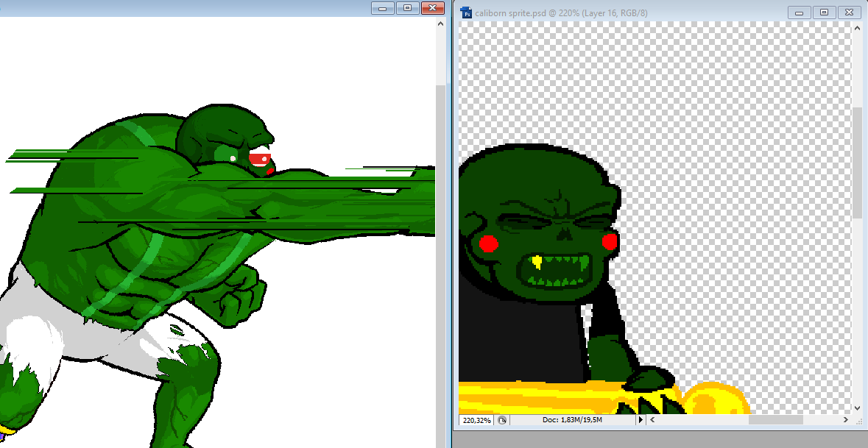
Task: Minimize the left image window
Action: click(x=383, y=8)
